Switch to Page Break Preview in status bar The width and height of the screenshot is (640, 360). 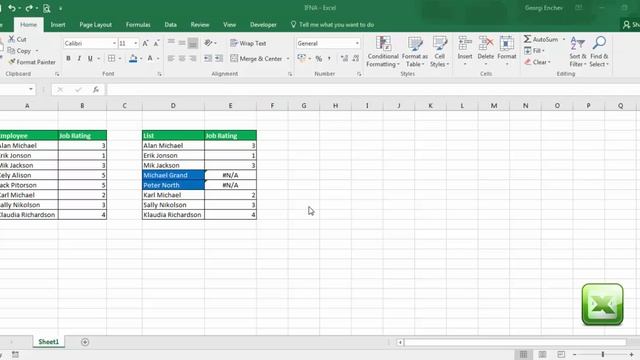pos(561,354)
